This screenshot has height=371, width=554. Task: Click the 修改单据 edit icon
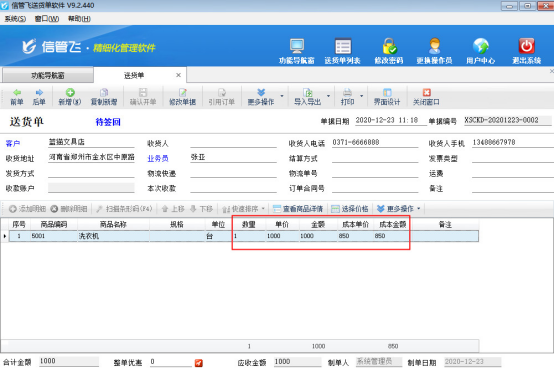tap(182, 93)
